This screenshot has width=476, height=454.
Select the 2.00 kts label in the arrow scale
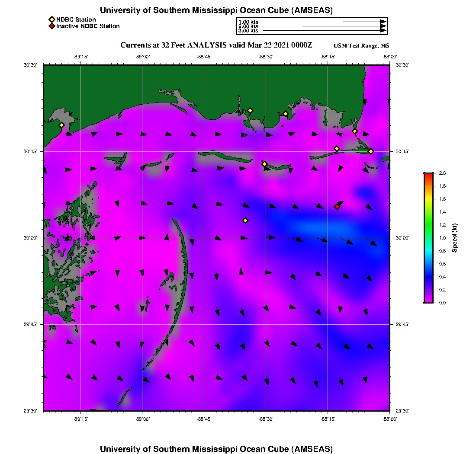248,26
